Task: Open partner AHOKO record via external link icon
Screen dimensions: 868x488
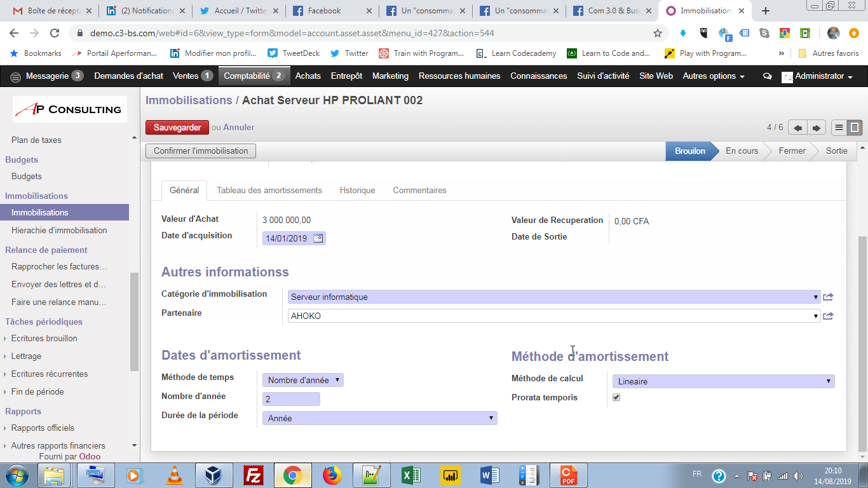Action: 828,316
